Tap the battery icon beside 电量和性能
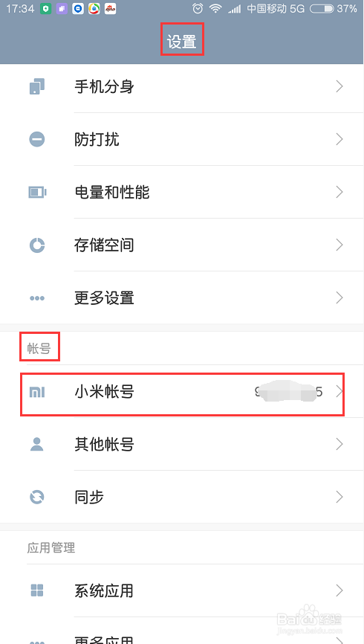364x644 pixels. (37, 192)
